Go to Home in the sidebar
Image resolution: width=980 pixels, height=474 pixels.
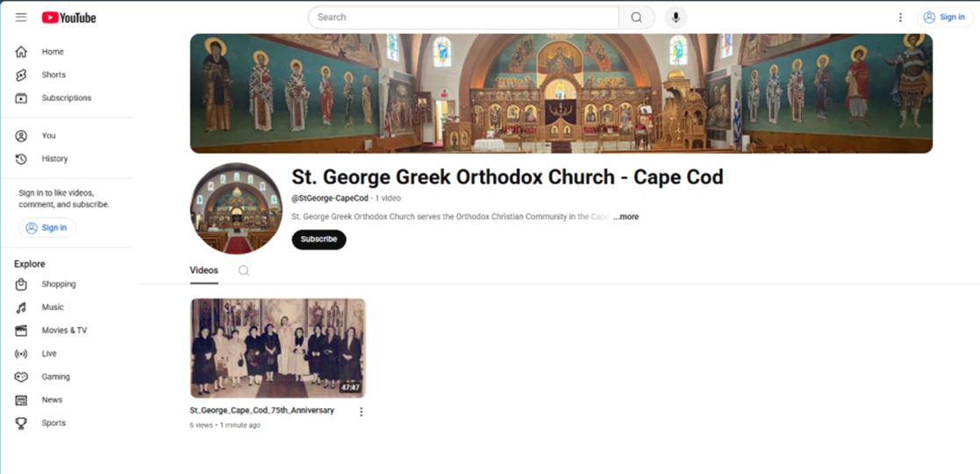(x=52, y=52)
